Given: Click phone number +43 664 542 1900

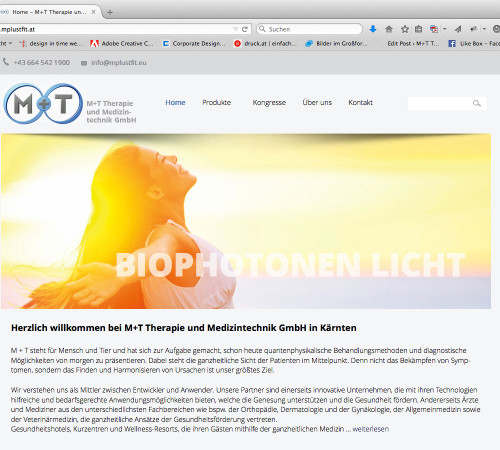Looking at the screenshot, I should pyautogui.click(x=42, y=62).
